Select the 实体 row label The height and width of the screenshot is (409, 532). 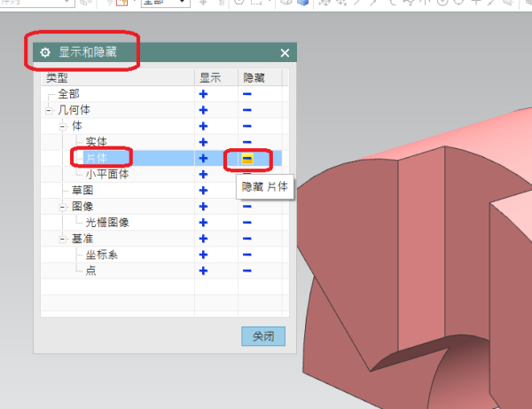96,142
